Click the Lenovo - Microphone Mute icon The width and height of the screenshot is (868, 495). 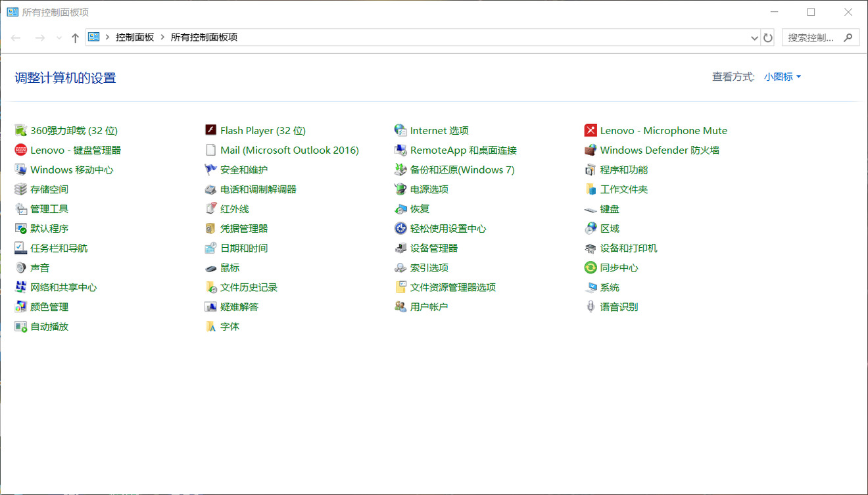(591, 130)
